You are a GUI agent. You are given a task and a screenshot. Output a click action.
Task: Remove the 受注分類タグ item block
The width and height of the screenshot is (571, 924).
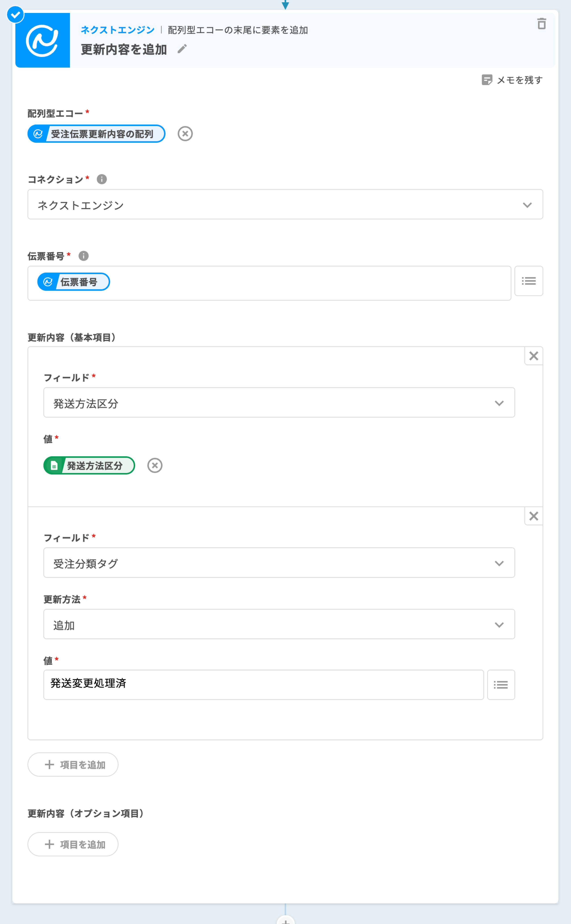[x=533, y=516]
